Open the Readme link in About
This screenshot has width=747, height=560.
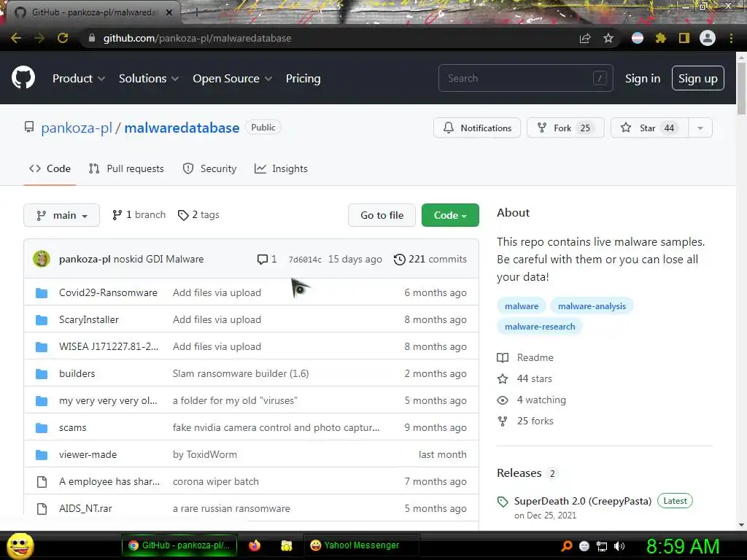tap(525, 357)
